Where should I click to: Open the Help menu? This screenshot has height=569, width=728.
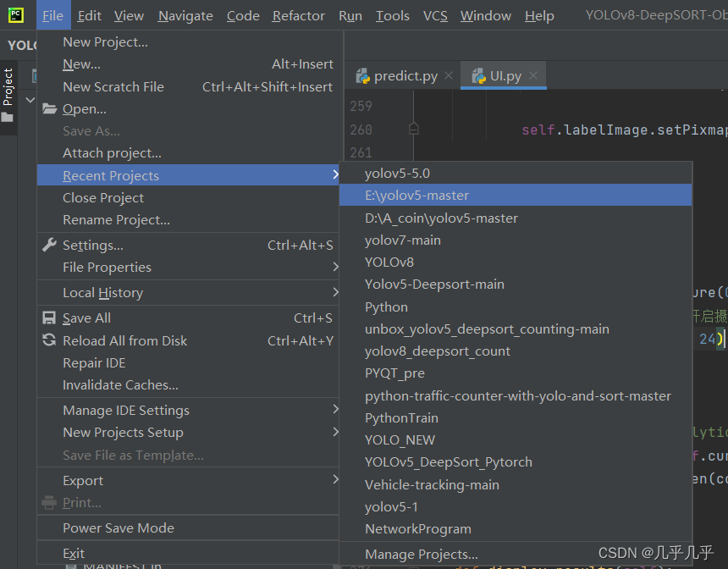(539, 16)
